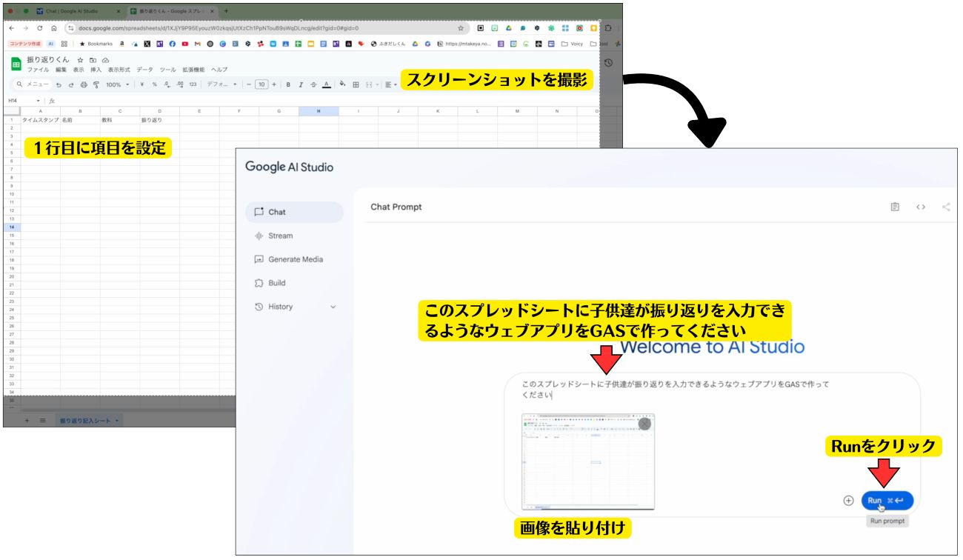Toggle italic formatting in Sheets
The height and width of the screenshot is (560, 963).
click(301, 84)
